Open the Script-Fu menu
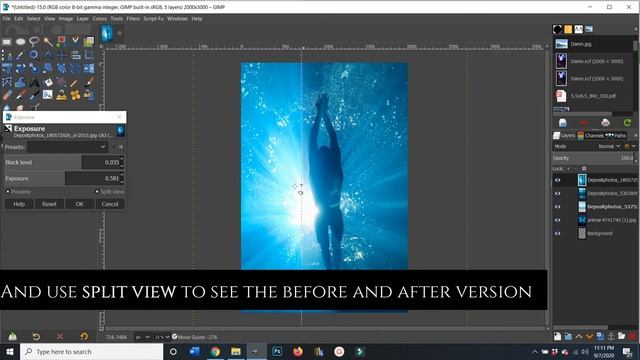The image size is (640, 360). click(153, 19)
